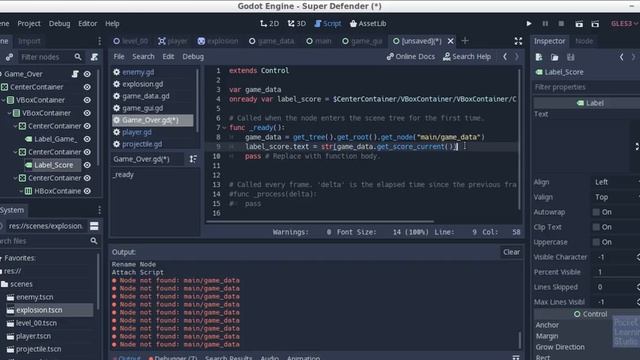Open script attached to Game_Over node

coord(75,74)
